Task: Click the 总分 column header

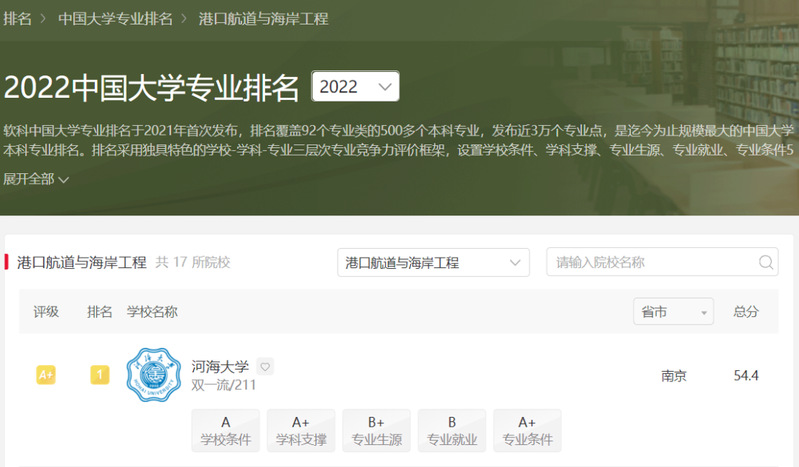Action: point(746,312)
